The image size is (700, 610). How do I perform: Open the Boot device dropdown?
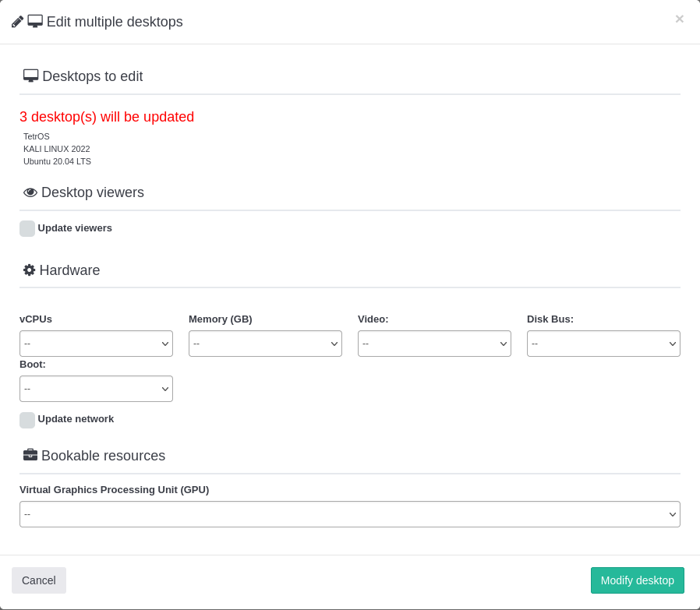coord(96,389)
